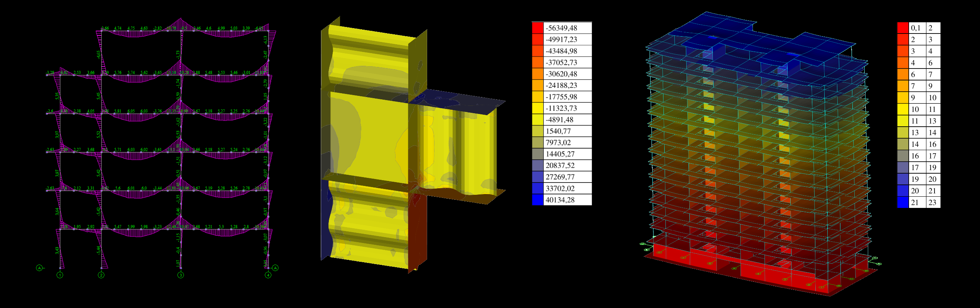Click the yellow swatch next to -11323,73
This screenshot has width=980, height=308.
coord(537,108)
